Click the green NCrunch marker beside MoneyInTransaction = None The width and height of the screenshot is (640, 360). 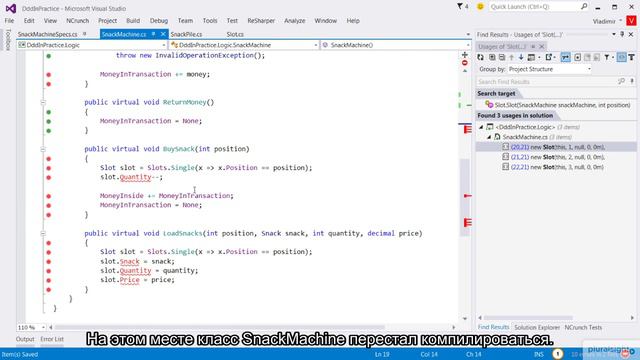[49, 121]
